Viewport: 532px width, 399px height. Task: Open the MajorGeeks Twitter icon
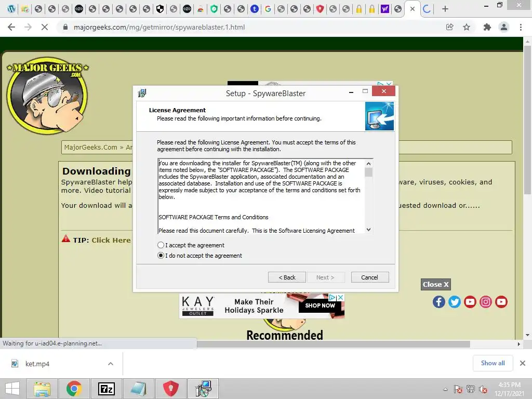454,302
